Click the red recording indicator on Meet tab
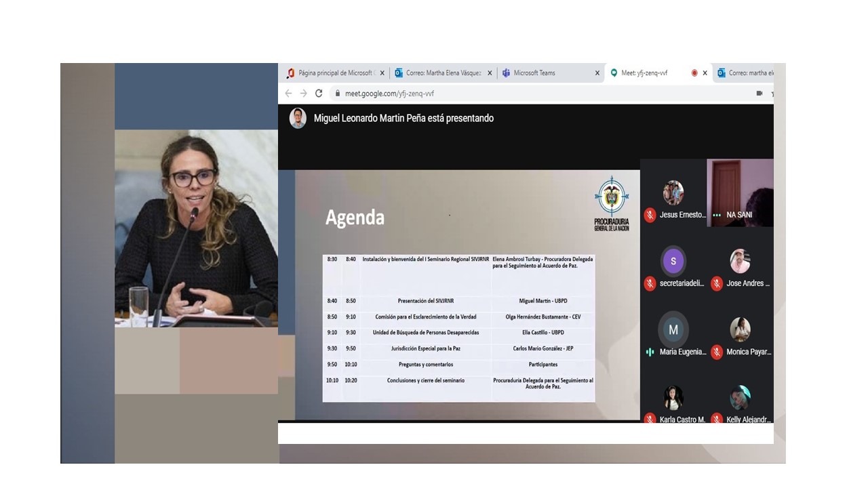Screen dimensions: 868x488 [x=694, y=73]
